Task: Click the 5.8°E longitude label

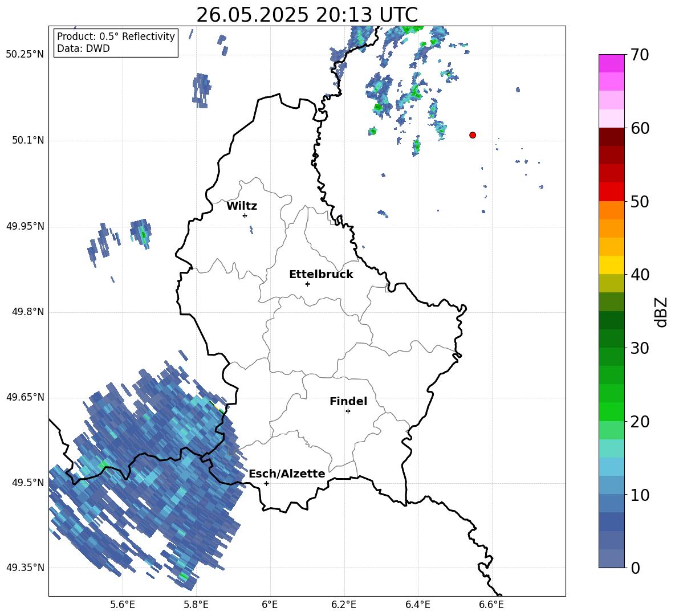Action: click(196, 605)
